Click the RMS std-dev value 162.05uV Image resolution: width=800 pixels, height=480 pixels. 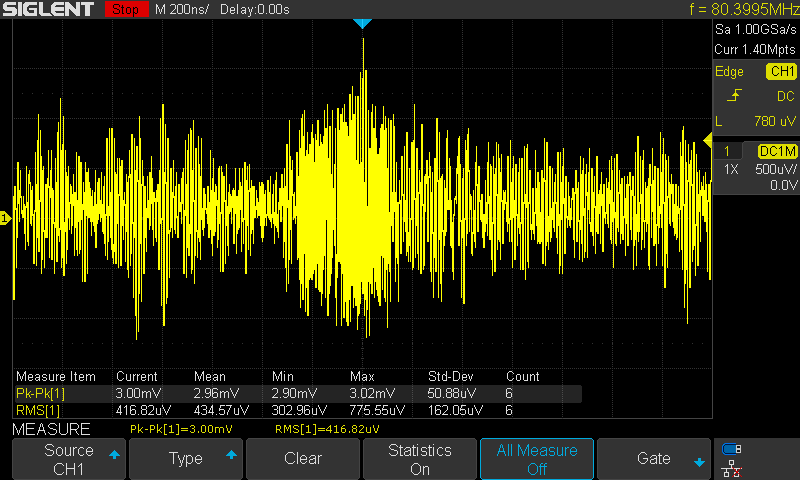[455, 410]
